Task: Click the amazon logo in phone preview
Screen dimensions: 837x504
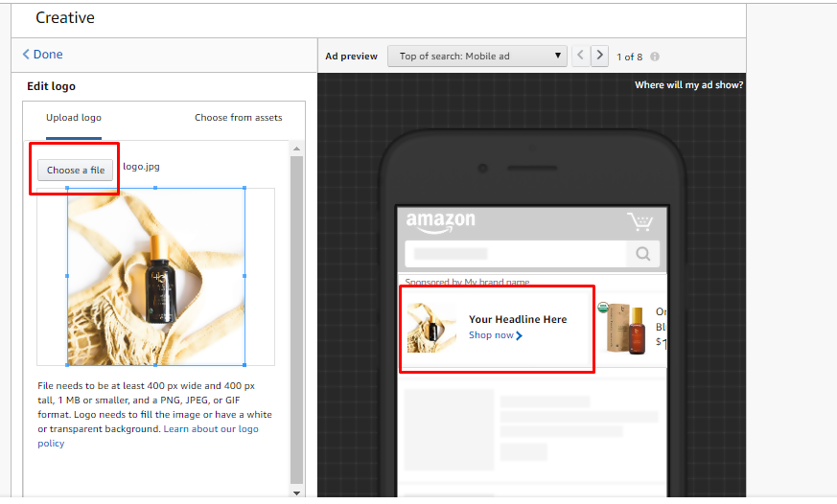Action: click(440, 221)
